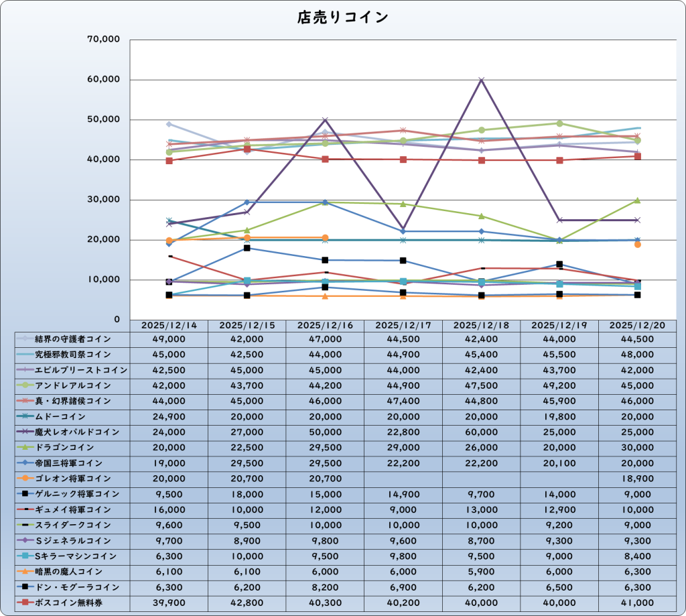This screenshot has width=686, height=616.
Task: Select the 店売りコイン chart title
Action: click(x=342, y=18)
